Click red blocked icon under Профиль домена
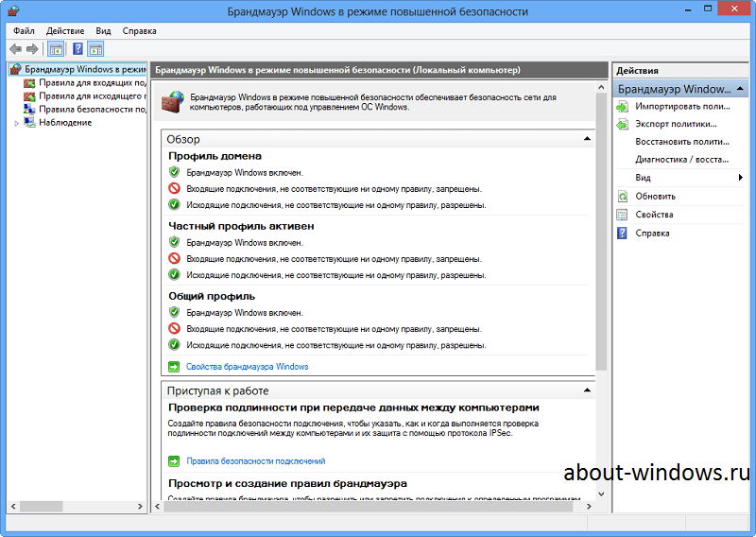Viewport: 756px width, 537px height. (x=174, y=189)
